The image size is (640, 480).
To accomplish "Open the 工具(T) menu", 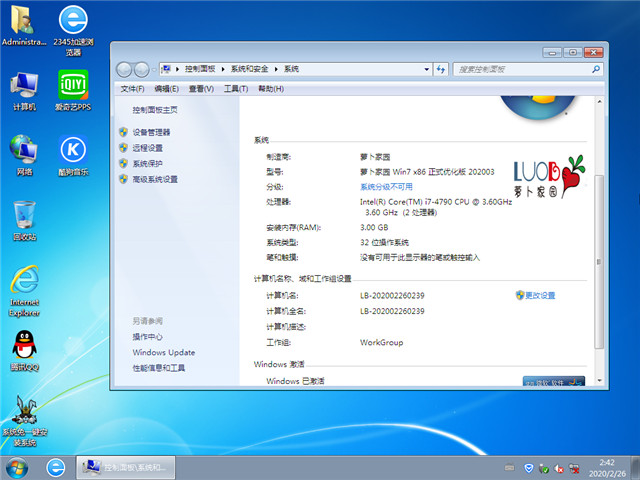I will 236,89.
